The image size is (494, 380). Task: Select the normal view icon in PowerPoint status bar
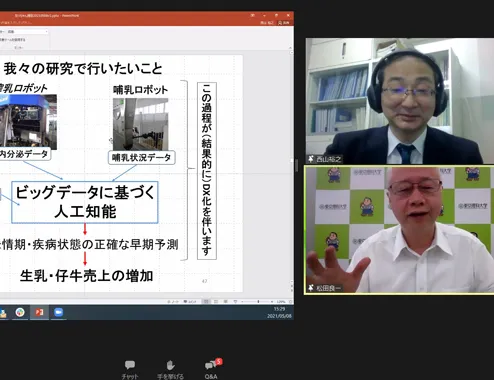[x=206, y=301]
